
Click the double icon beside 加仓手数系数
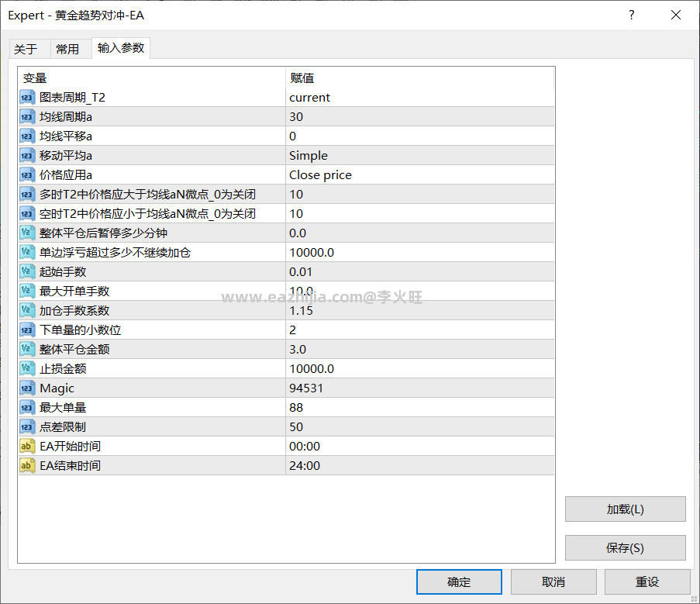(x=27, y=311)
